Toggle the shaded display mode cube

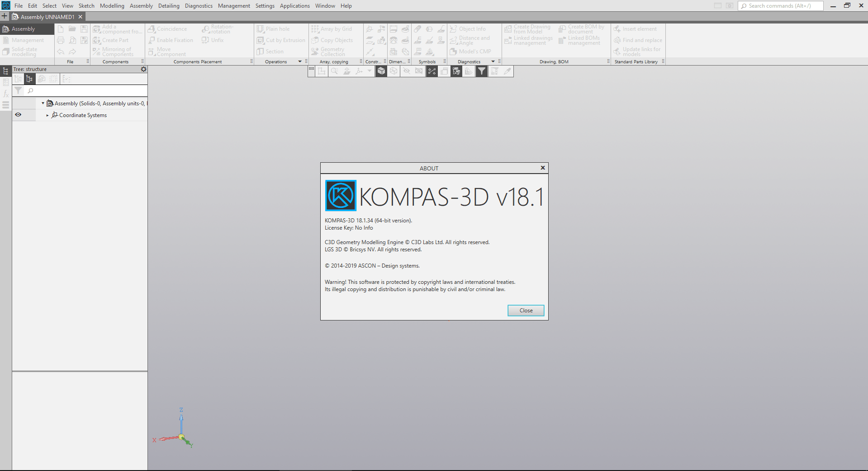coord(381,71)
